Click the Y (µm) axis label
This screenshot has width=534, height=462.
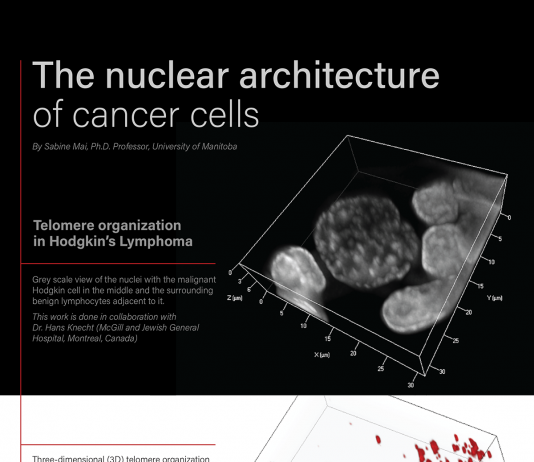pos(494,298)
